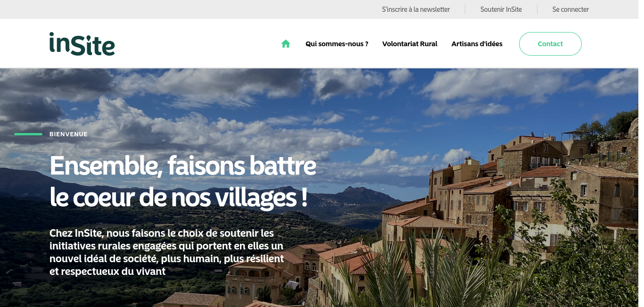Open the newsletter signup link

point(416,9)
